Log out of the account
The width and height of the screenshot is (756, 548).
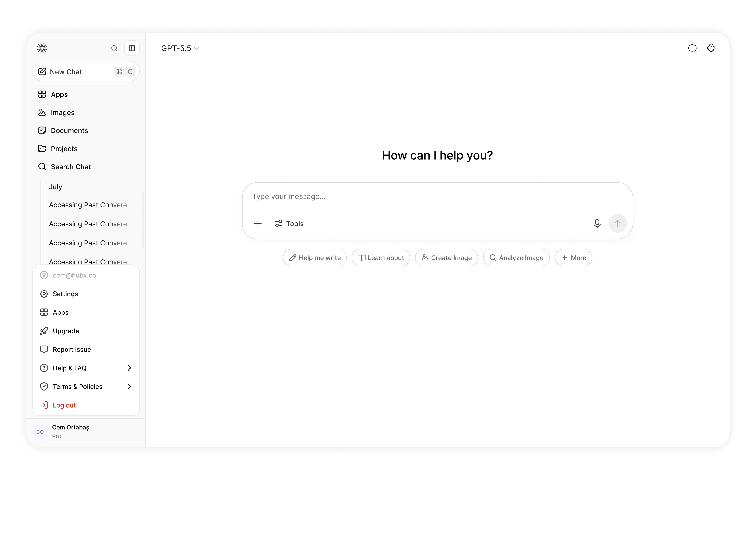86,405
